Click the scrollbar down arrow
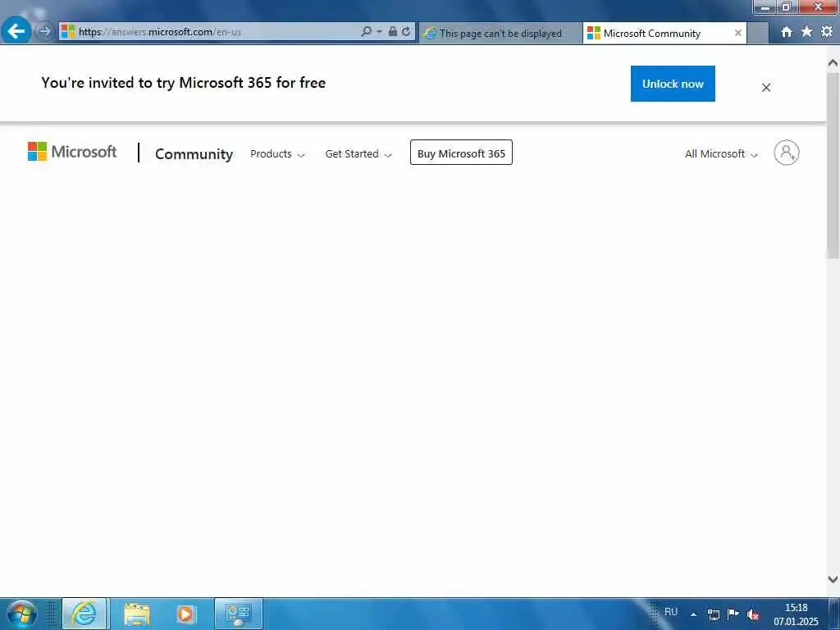 [x=833, y=579]
